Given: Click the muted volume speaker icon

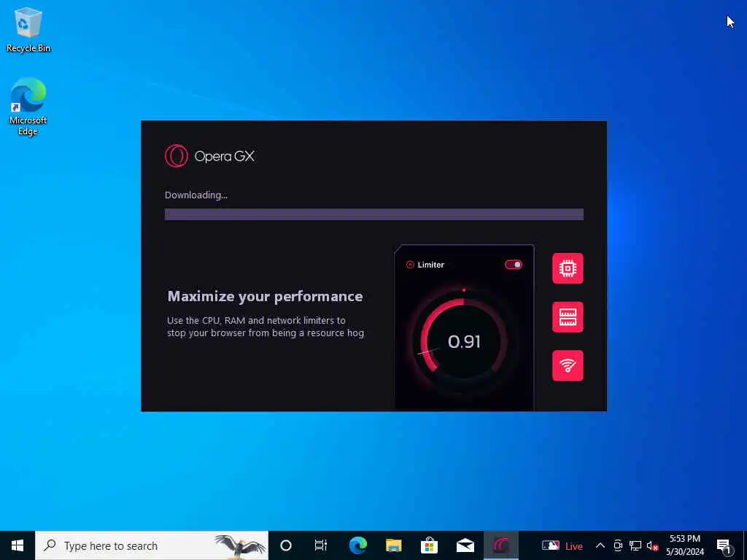Looking at the screenshot, I should click(652, 546).
